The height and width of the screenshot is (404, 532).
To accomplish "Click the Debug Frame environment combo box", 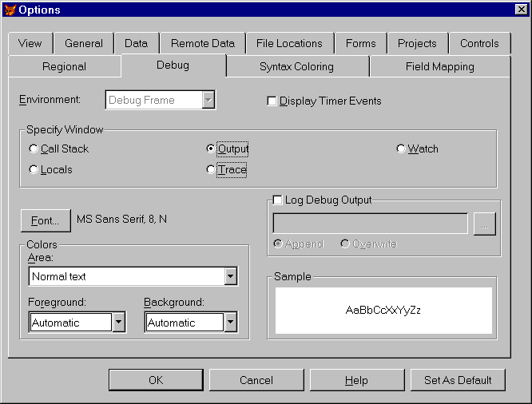I will [x=160, y=100].
